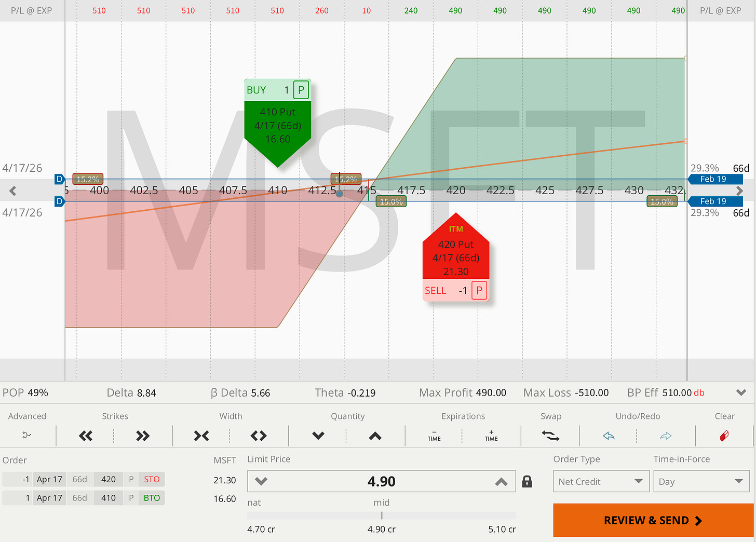756x542 pixels.
Task: Click the 4.70 cr natural price label
Action: [261, 529]
